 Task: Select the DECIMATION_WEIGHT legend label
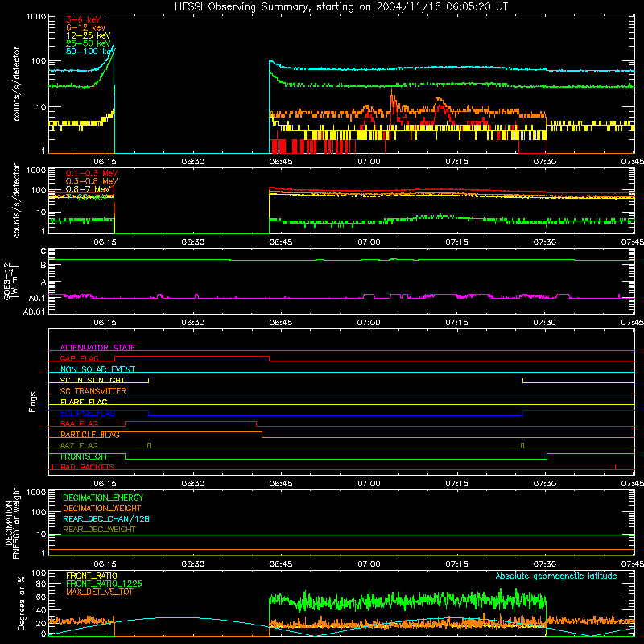tap(102, 508)
